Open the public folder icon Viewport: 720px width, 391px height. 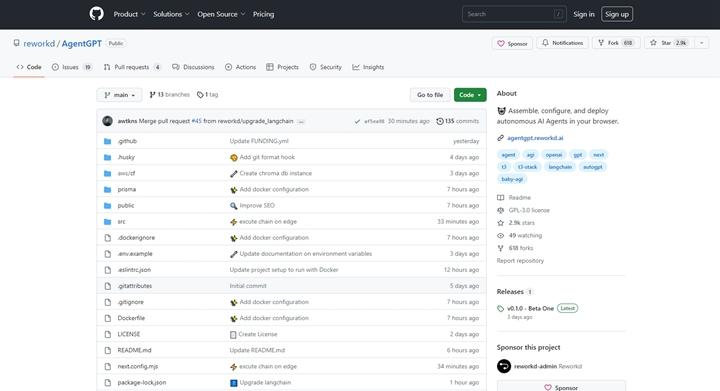pos(107,205)
